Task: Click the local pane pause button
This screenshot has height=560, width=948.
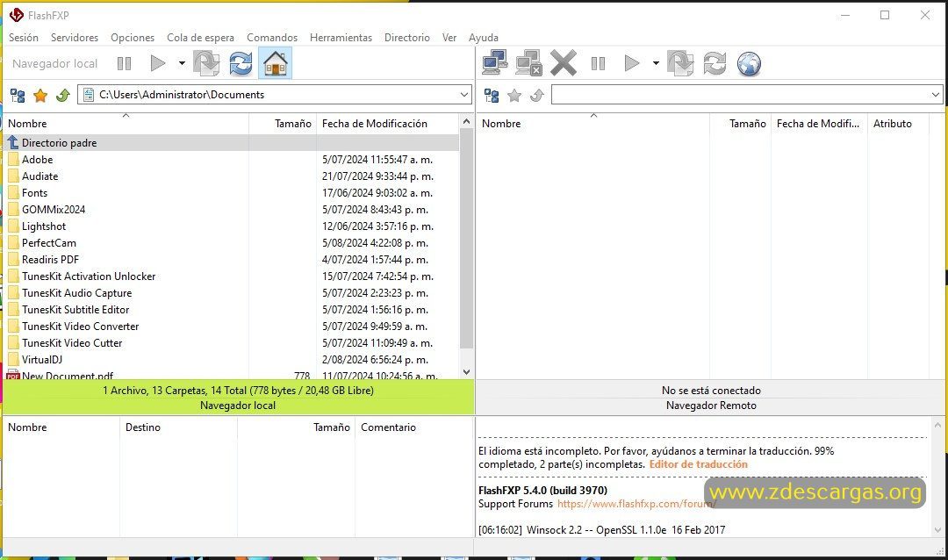Action: pyautogui.click(x=124, y=63)
